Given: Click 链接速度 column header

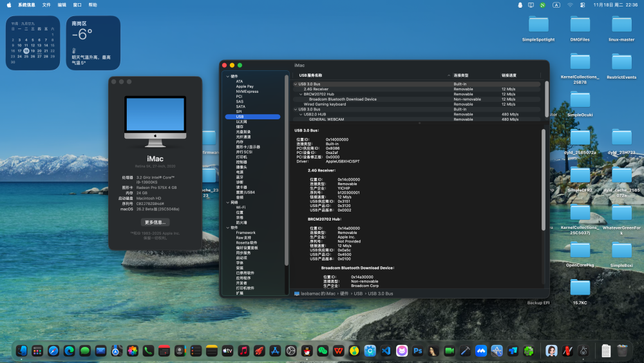Looking at the screenshot, I should tap(509, 75).
